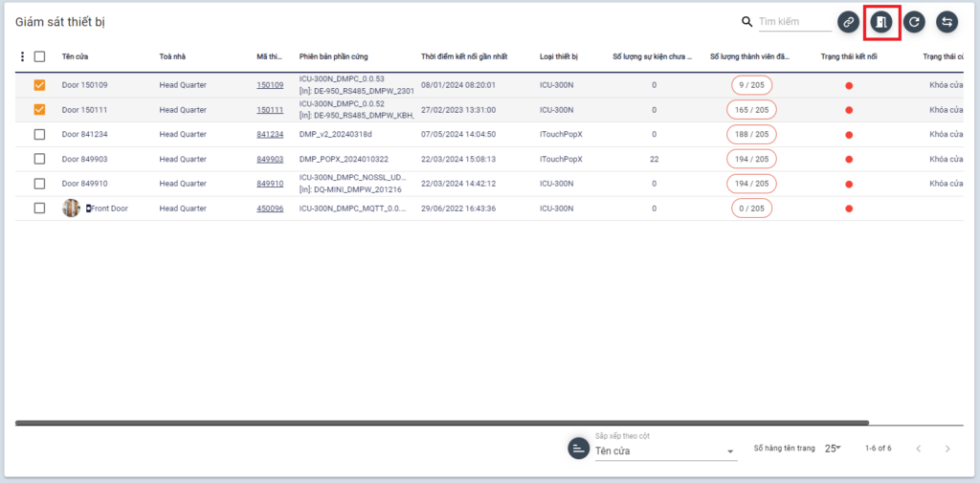Go to the next page arrow
This screenshot has height=483, width=980.
pyautogui.click(x=947, y=449)
